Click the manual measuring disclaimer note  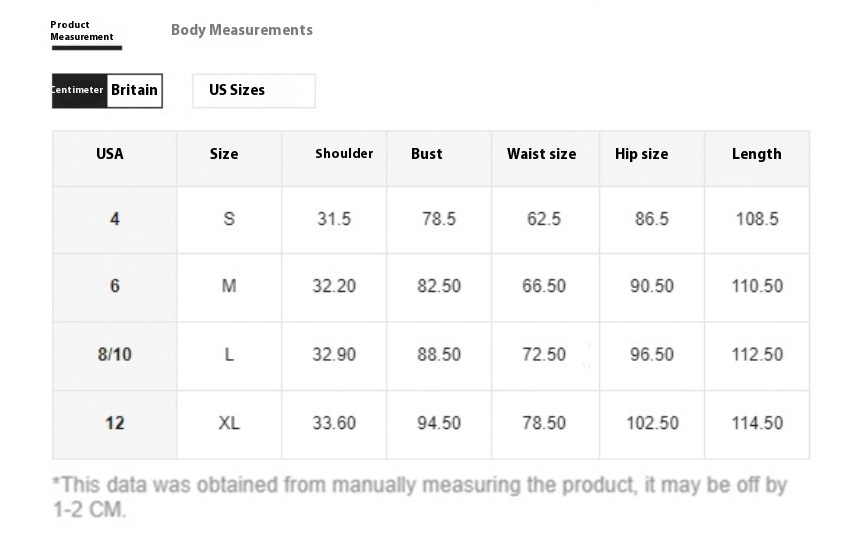click(420, 497)
